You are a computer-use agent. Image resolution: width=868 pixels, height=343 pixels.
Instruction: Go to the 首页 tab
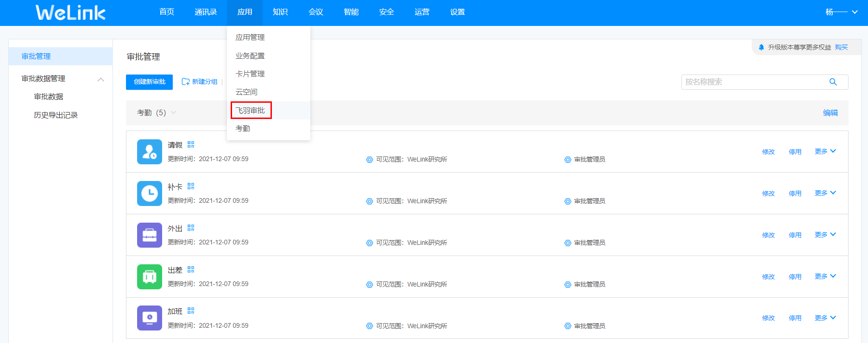pyautogui.click(x=167, y=12)
